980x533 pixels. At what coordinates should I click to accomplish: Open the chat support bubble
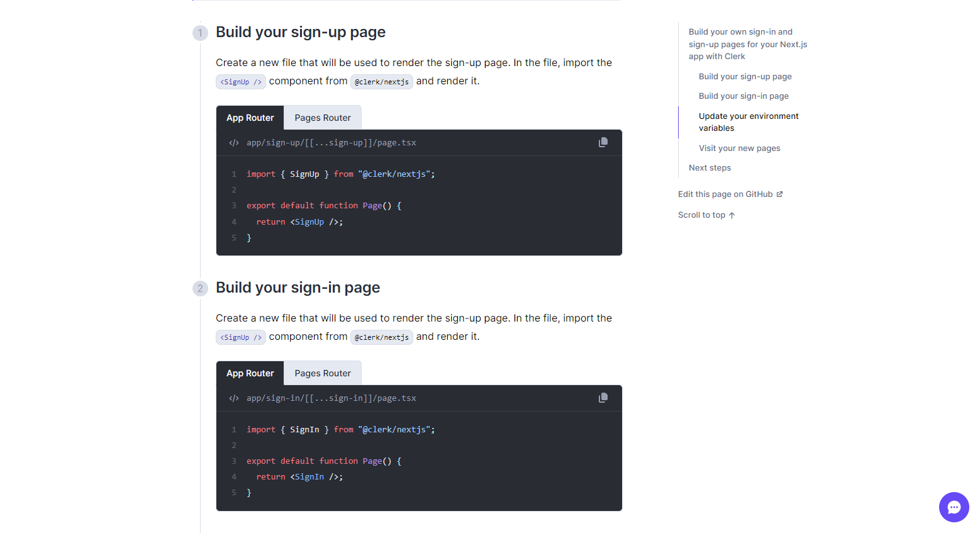pyautogui.click(x=954, y=507)
